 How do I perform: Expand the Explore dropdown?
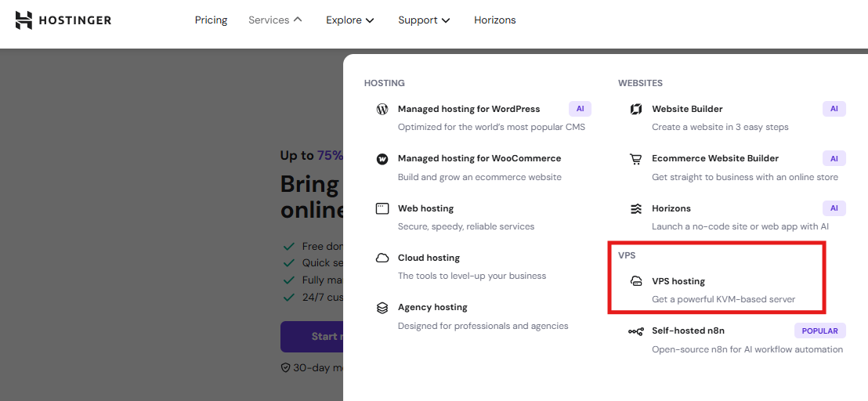[x=350, y=20]
